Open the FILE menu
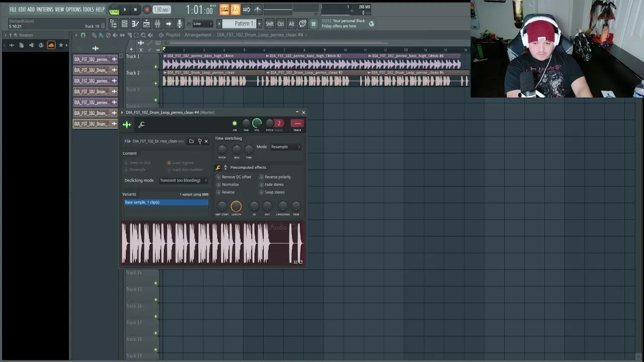The height and width of the screenshot is (362, 644). (13, 10)
